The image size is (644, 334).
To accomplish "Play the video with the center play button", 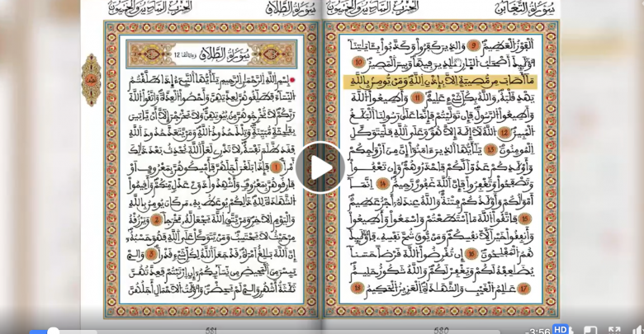I will coord(322,167).
